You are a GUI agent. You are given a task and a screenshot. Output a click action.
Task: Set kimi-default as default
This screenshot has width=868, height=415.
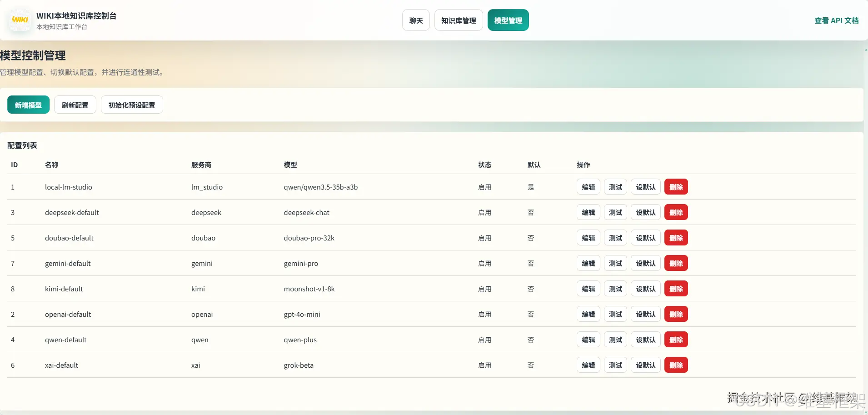click(646, 289)
